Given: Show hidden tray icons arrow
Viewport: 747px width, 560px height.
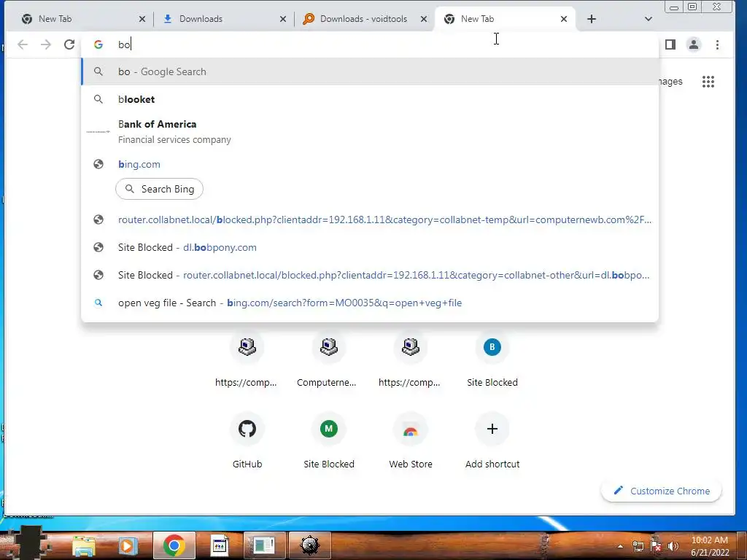Looking at the screenshot, I should click(620, 546).
